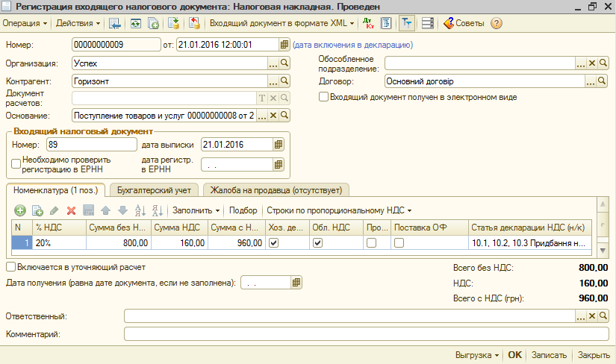This screenshot has width=616, height=364.
Task: Click the red delete row icon
Action: coord(72,211)
